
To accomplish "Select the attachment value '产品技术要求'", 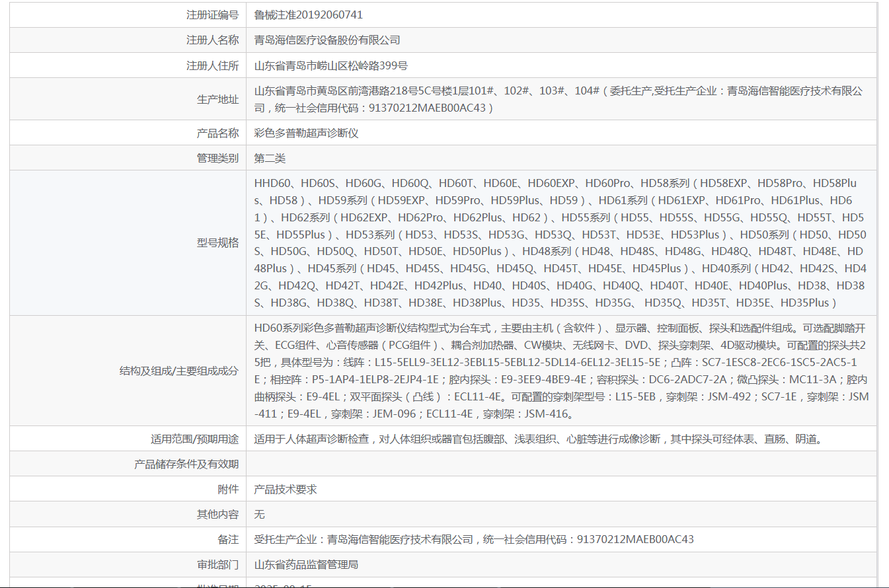I will [x=286, y=489].
